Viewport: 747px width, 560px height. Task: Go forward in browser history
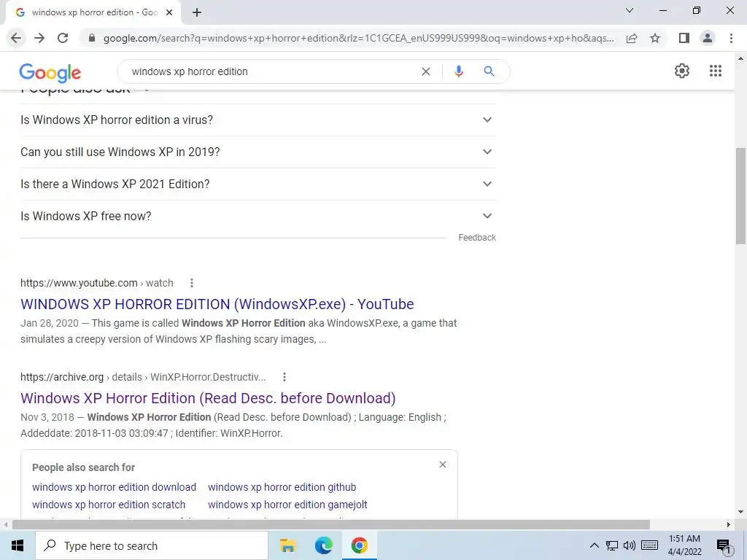click(39, 38)
